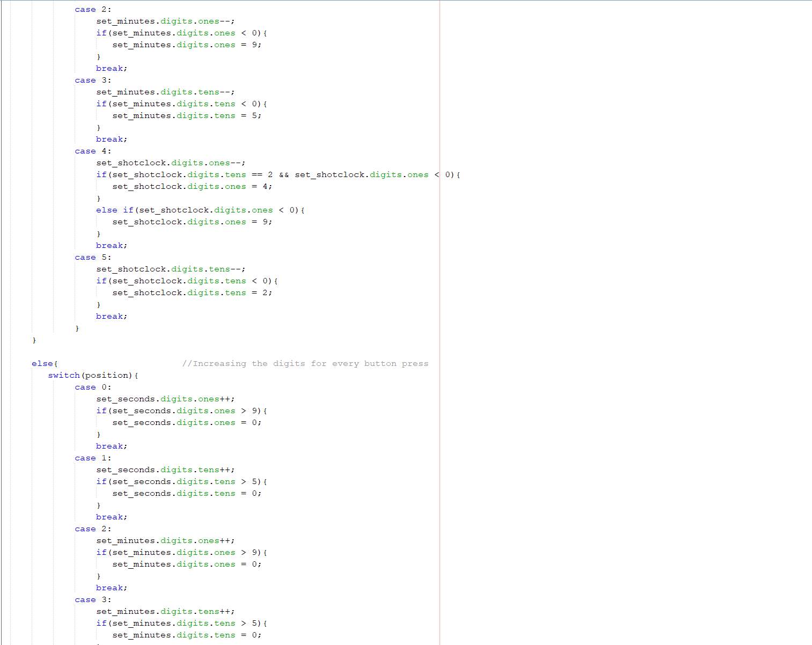Click the 'if(set_shotclock.digits.tens < 0){' condition
Image resolution: width=812 pixels, height=645 pixels.
[x=187, y=281]
